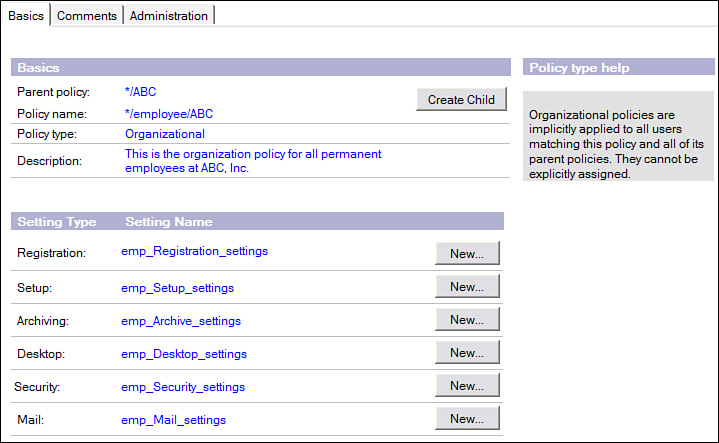This screenshot has height=443, width=719.
Task: Open the */ABC parent policy link
Action: (x=140, y=92)
